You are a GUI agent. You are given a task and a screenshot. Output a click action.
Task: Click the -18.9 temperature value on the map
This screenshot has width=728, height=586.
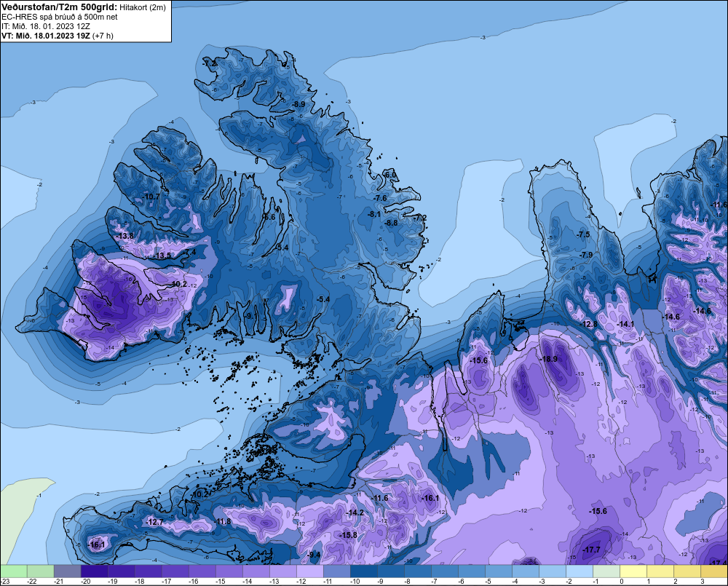548,359
